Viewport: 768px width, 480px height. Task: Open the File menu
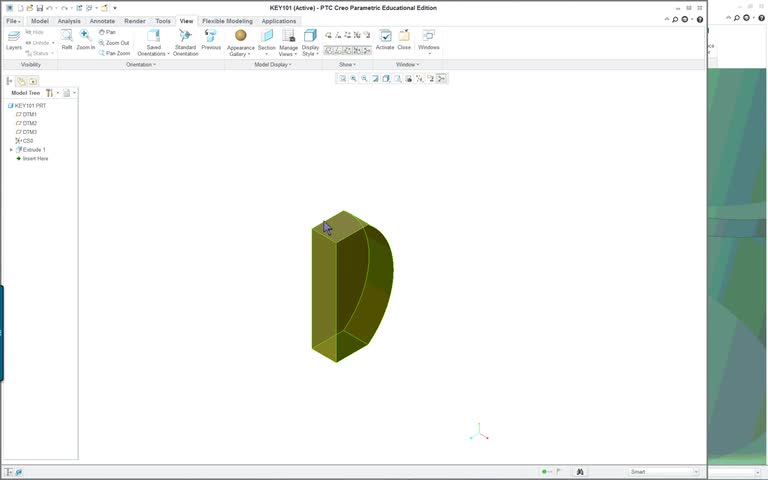pyautogui.click(x=13, y=21)
